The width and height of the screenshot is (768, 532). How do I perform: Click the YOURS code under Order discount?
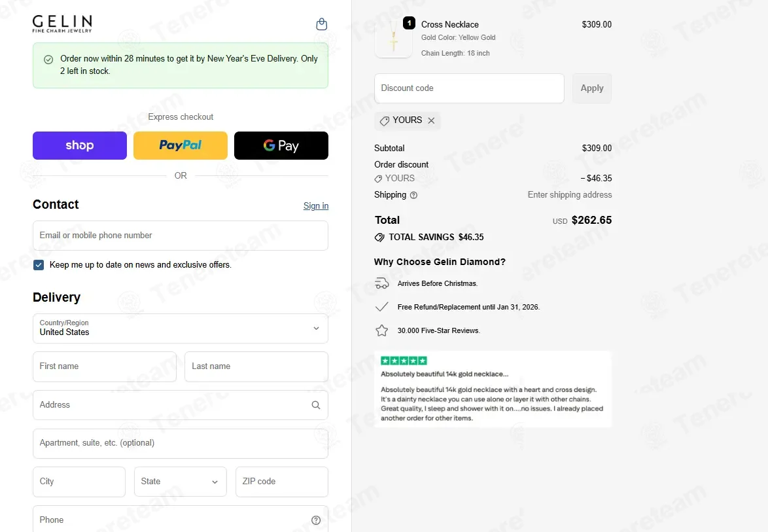(400, 178)
